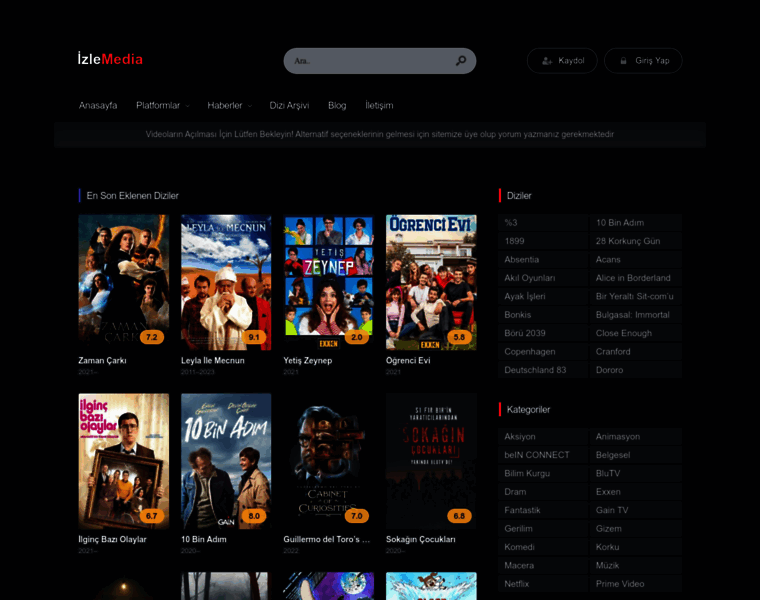This screenshot has height=600, width=760.
Task: Open Alice in Borderland in Diziler list
Action: (x=636, y=278)
